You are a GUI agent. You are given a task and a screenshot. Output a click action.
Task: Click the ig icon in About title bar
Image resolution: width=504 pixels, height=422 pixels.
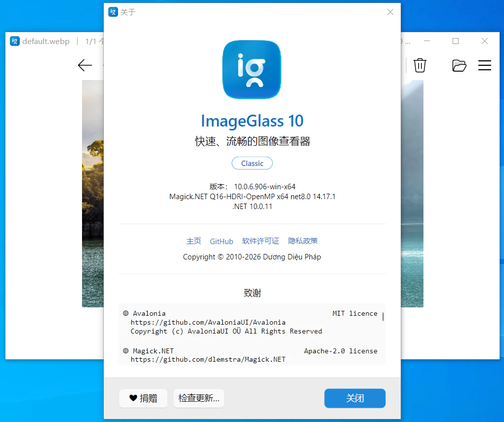[113, 12]
